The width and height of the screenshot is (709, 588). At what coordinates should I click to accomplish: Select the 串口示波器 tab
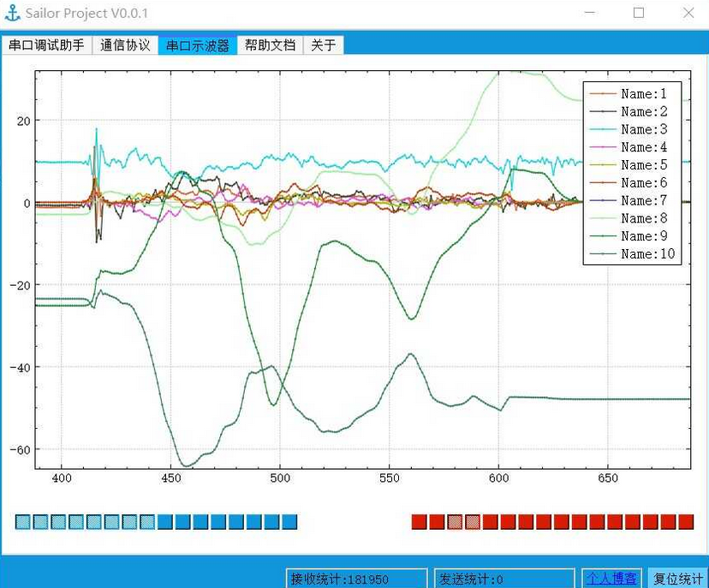pos(198,45)
